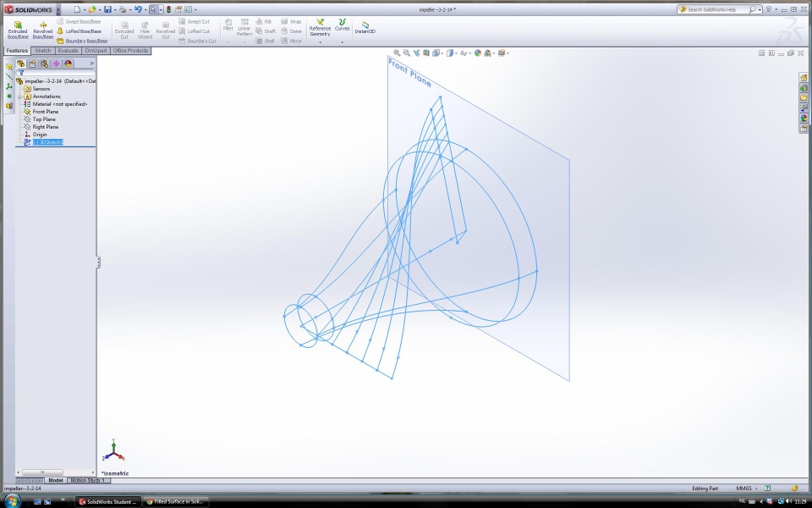
Task: Click the Open file icon
Action: [x=92, y=9]
